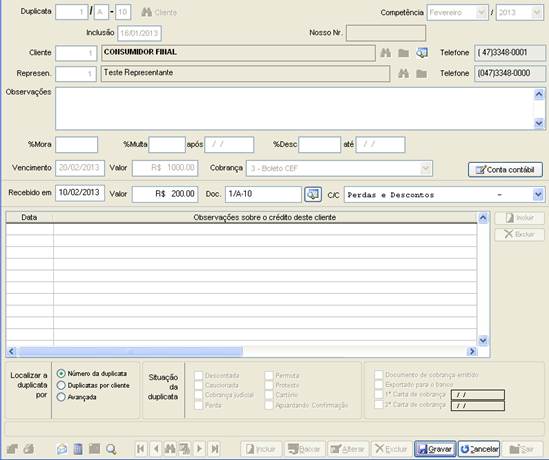The image size is (549, 460).
Task: Toggle the Permuta checkbox
Action: click(x=269, y=375)
